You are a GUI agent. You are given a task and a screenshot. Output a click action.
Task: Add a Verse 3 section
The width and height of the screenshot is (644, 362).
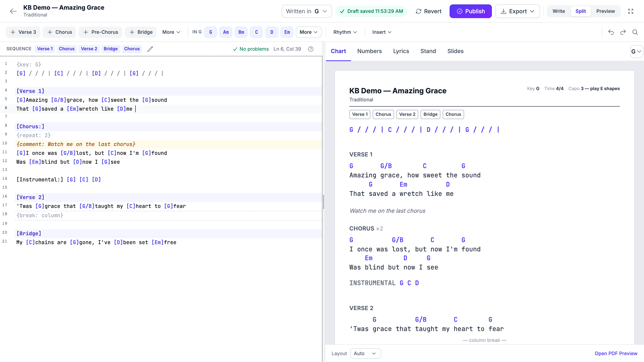[23, 32]
